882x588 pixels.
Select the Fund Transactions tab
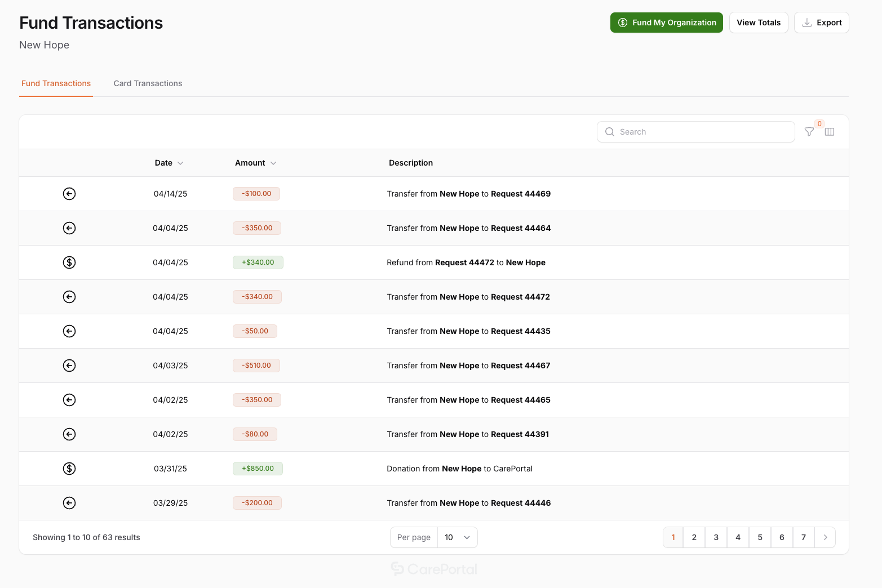(56, 83)
